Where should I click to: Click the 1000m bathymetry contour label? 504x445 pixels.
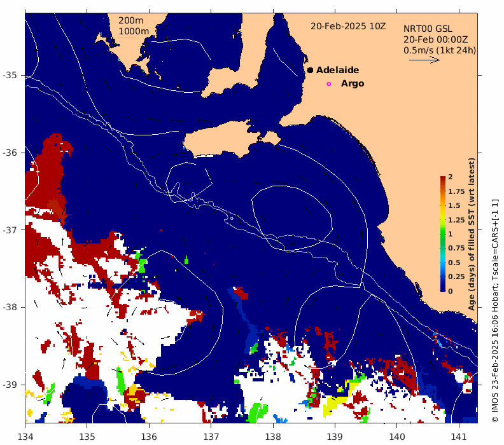click(134, 31)
